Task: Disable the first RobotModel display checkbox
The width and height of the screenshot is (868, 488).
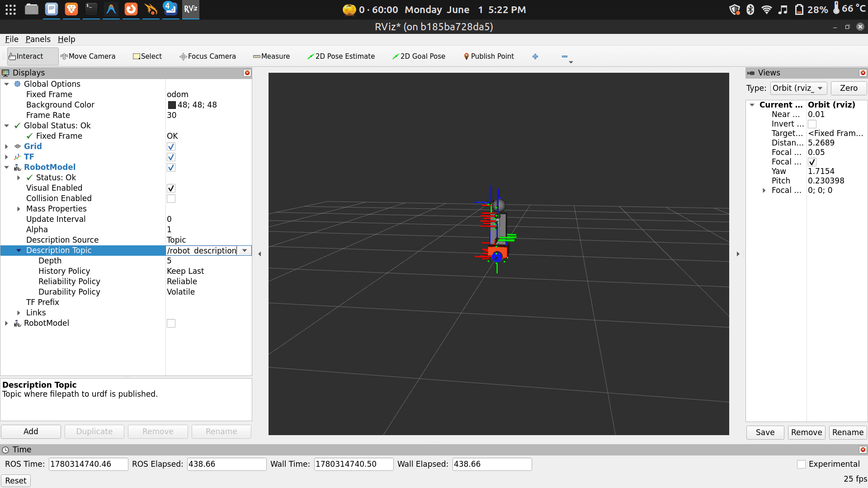Action: click(x=171, y=167)
